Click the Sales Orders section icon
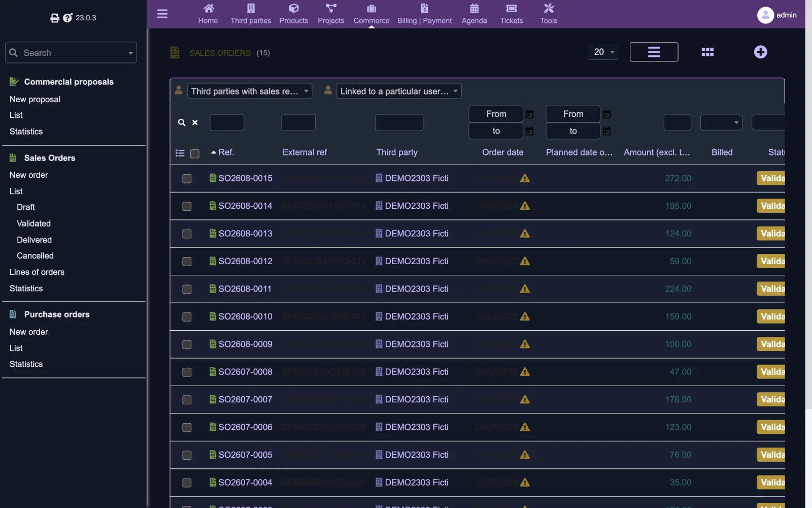 click(x=13, y=158)
